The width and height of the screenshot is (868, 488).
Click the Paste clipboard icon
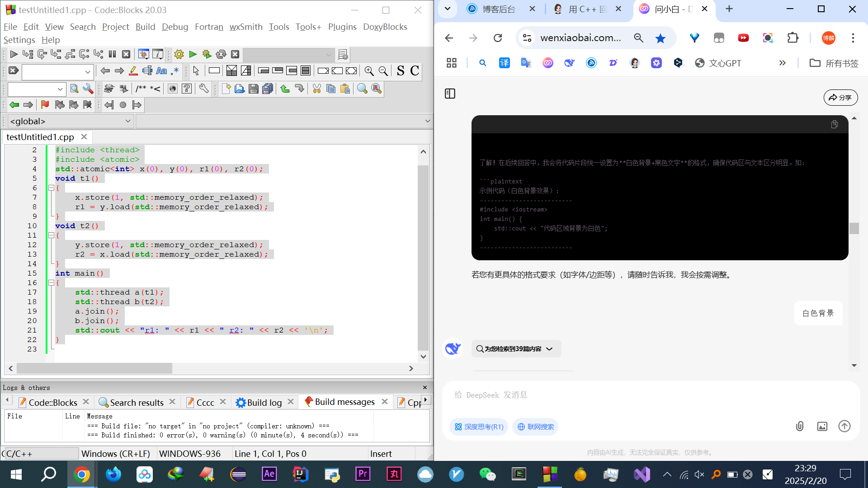(x=345, y=89)
